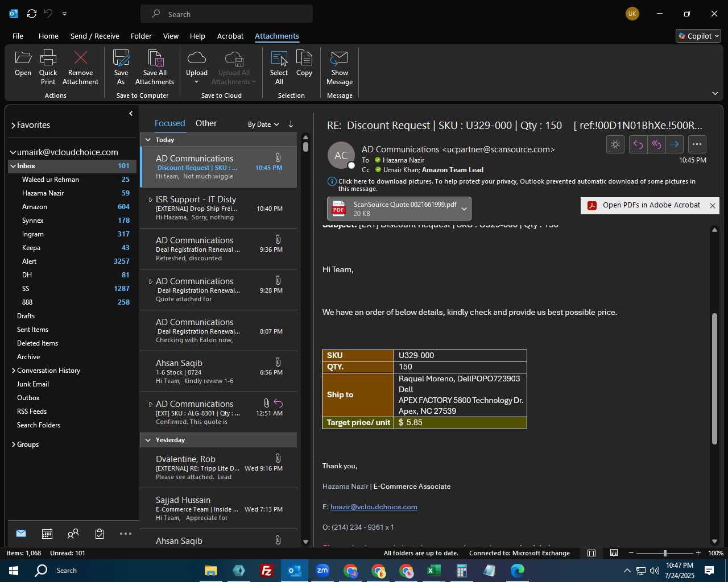Switch to the Folder tab

141,36
